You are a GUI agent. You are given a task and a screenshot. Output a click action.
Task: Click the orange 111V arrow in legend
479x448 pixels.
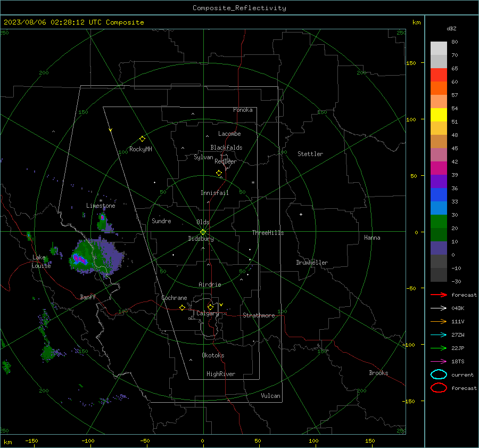tap(439, 321)
